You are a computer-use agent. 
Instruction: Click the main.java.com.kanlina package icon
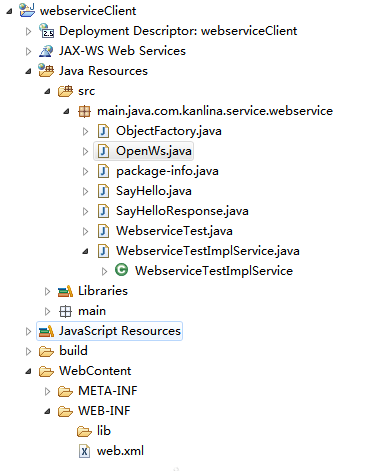tap(84, 111)
